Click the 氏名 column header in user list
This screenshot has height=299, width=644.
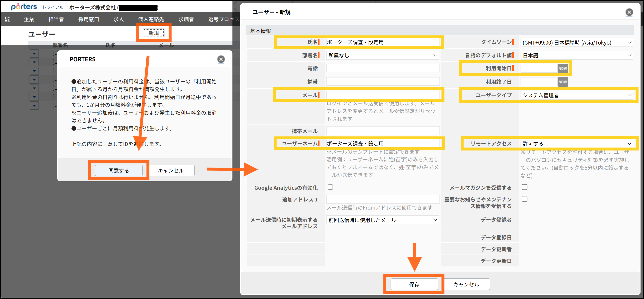click(111, 45)
